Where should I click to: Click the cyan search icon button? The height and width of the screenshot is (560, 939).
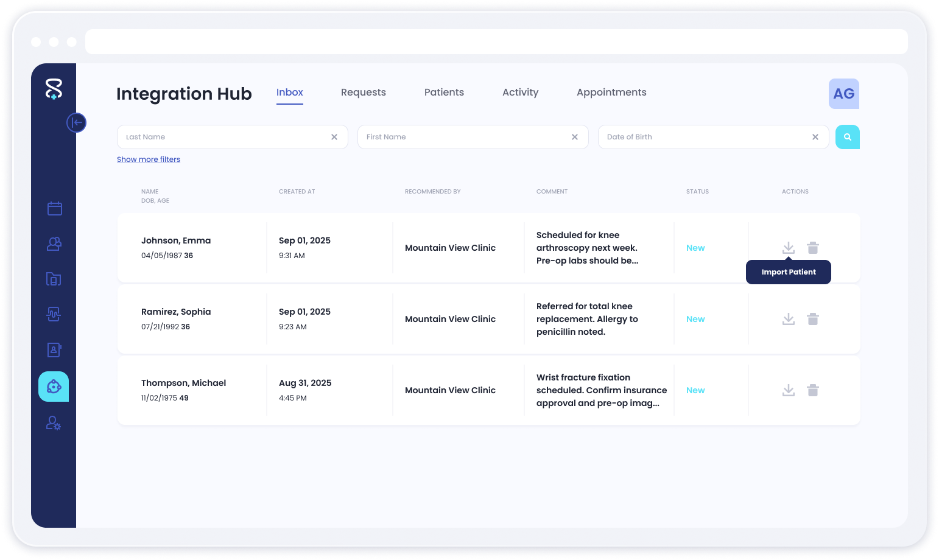point(848,137)
